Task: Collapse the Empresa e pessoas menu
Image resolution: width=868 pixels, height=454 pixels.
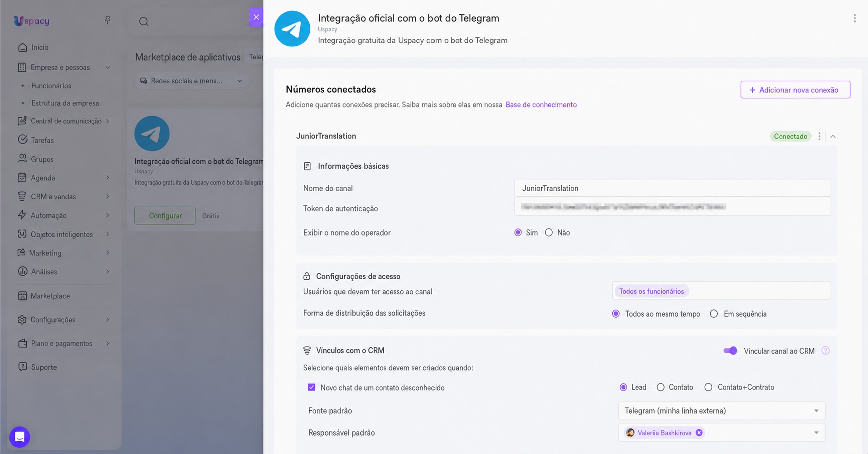Action: pyautogui.click(x=108, y=67)
